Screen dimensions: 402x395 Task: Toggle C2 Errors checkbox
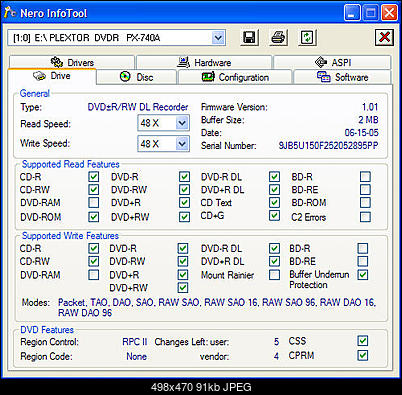[365, 217]
